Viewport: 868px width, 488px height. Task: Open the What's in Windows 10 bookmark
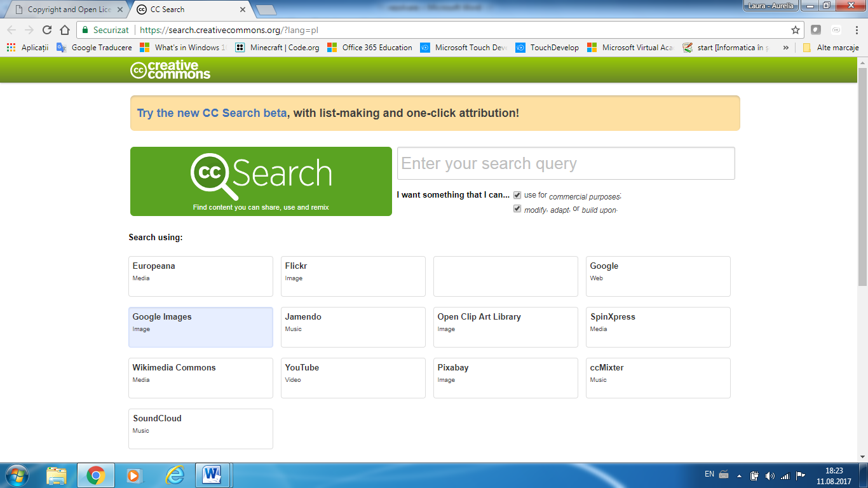(183, 48)
